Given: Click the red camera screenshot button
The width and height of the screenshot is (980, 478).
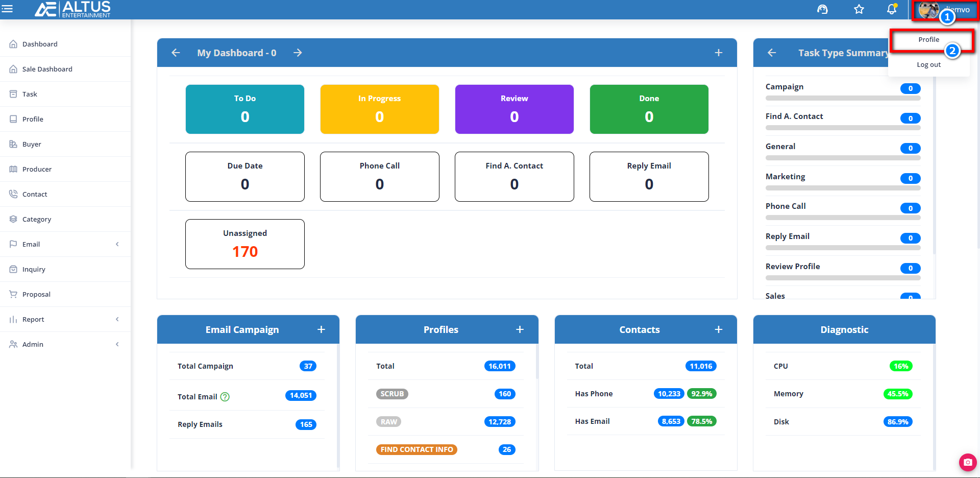Looking at the screenshot, I should 967,462.
